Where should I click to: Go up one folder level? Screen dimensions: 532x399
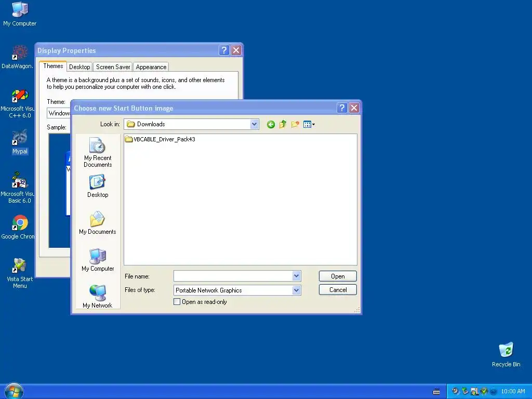283,125
